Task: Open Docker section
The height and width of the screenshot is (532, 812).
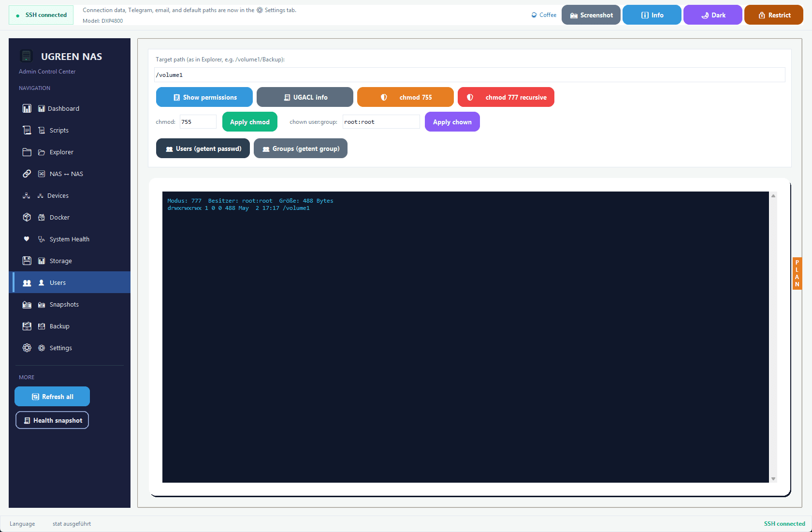Action: click(70, 217)
